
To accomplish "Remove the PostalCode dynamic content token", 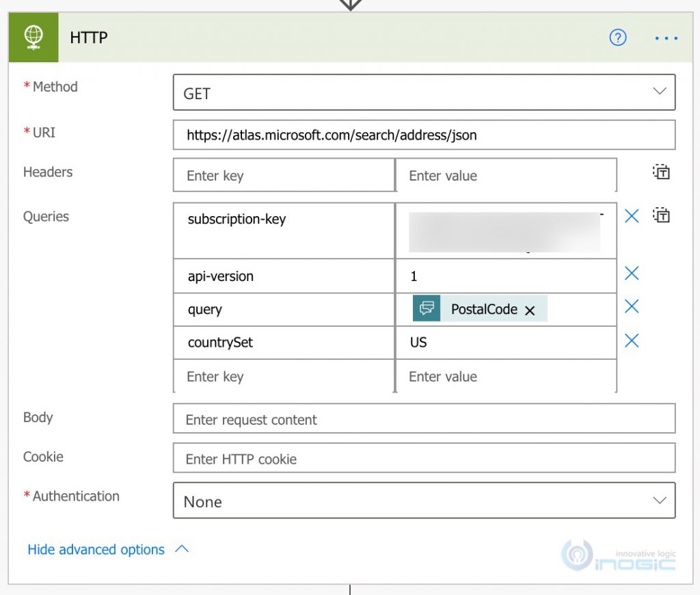I will pos(530,309).
